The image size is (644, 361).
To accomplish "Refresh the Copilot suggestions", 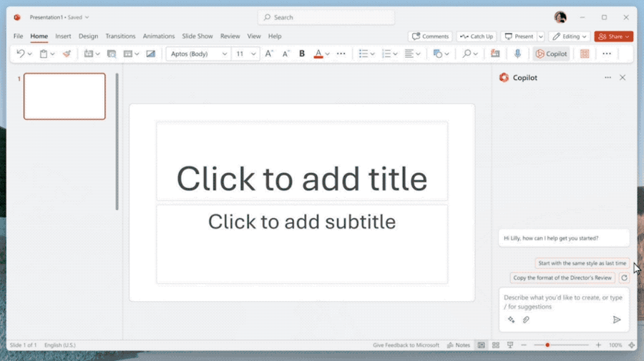I will click(624, 277).
